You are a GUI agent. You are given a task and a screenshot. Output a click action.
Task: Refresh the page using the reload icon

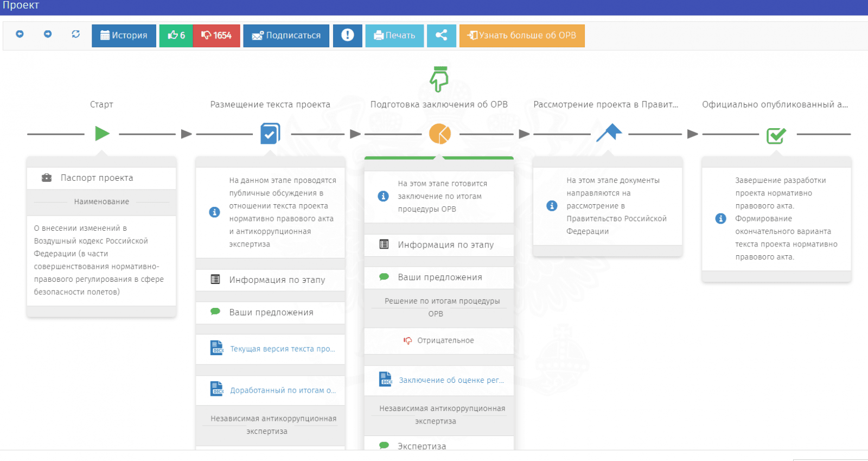point(76,34)
